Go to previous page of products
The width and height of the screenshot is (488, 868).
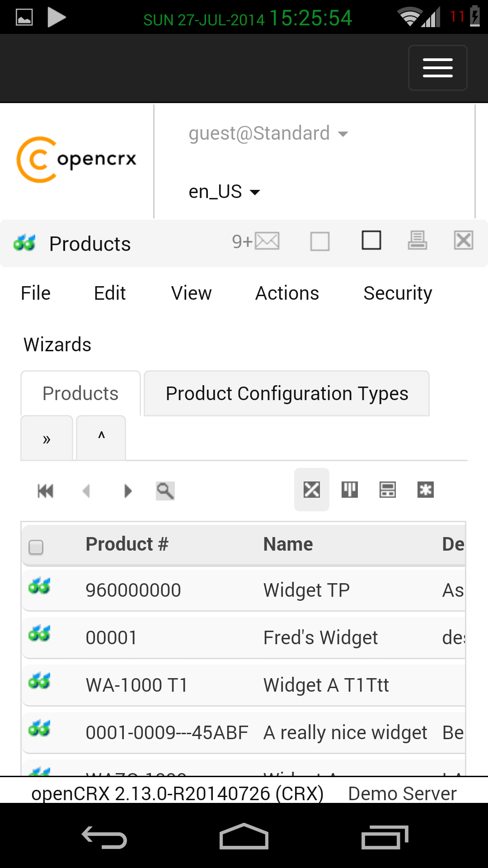86,491
